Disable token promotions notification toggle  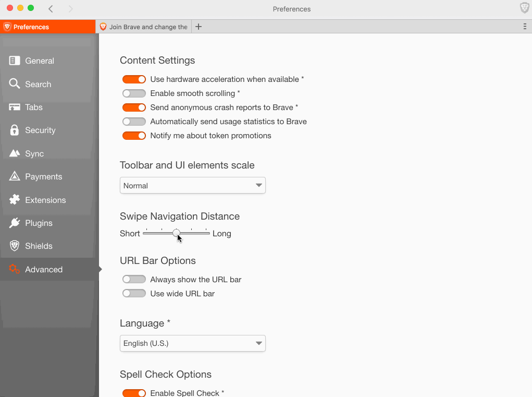[x=134, y=136]
